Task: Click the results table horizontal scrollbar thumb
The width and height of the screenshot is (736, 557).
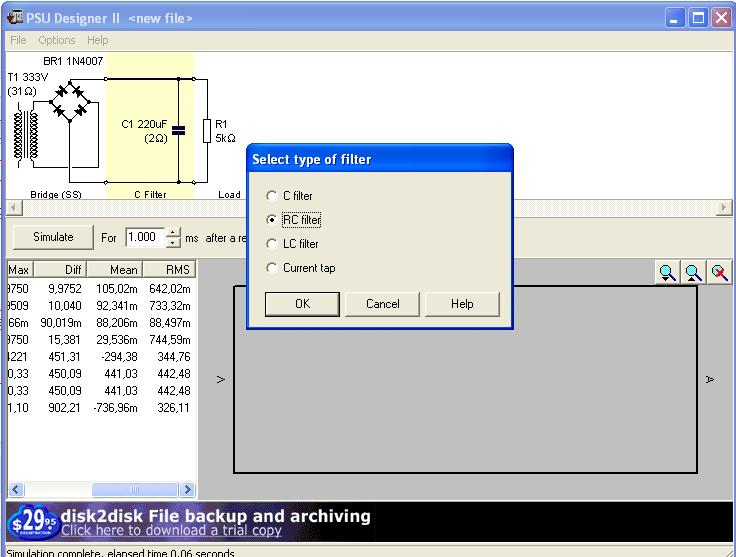Action: [121, 490]
